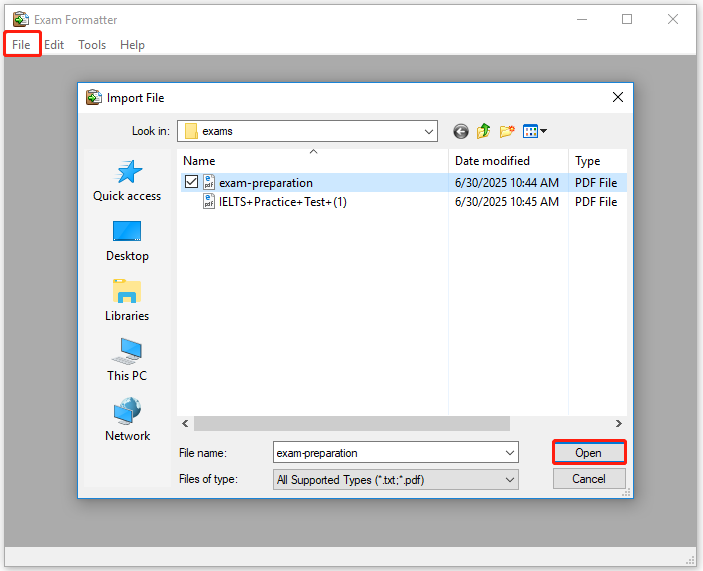The image size is (703, 571).
Task: Close the Exam Formatter window
Action: [x=673, y=19]
